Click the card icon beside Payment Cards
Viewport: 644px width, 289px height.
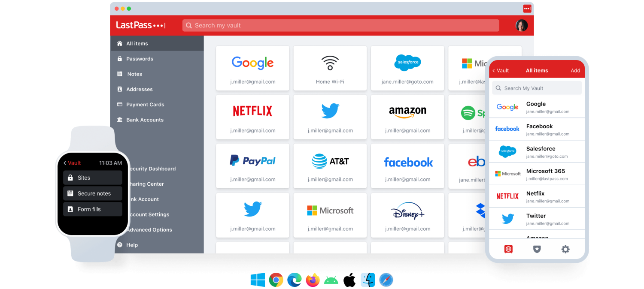point(120,105)
